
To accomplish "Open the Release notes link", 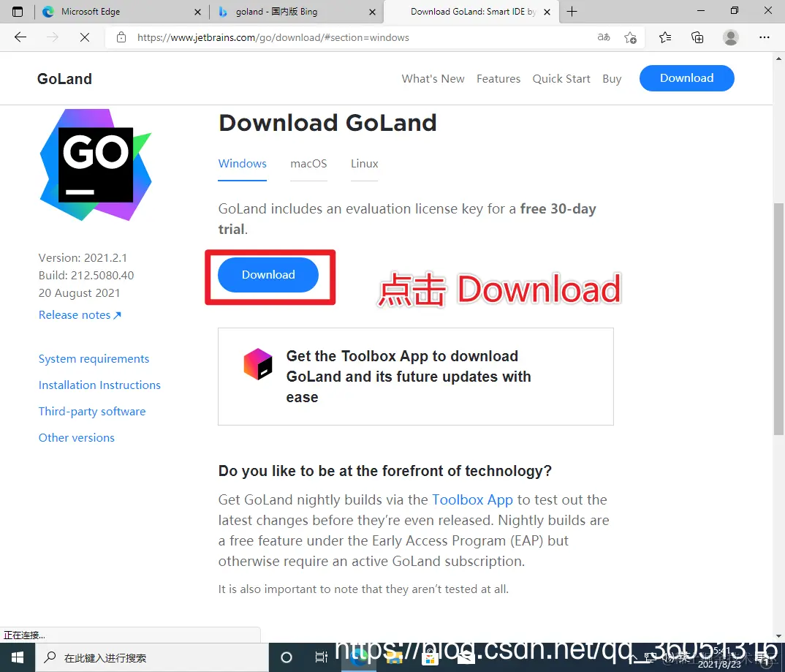I will tap(80, 315).
